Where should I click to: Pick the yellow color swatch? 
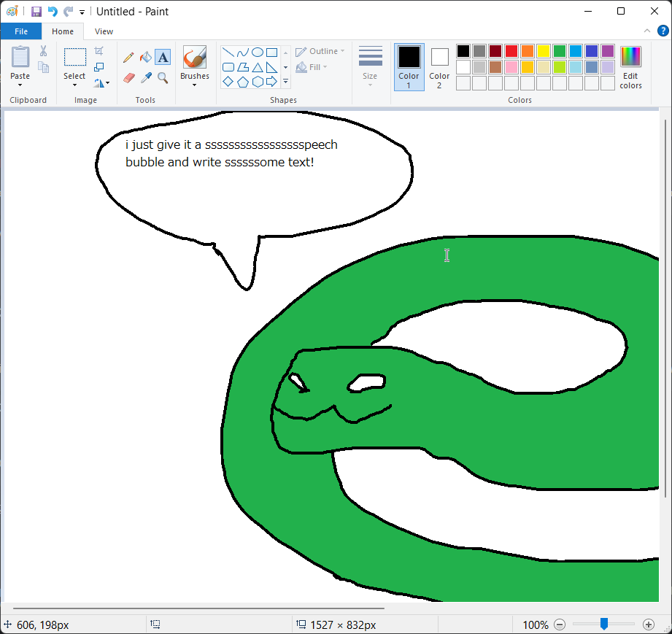(544, 51)
